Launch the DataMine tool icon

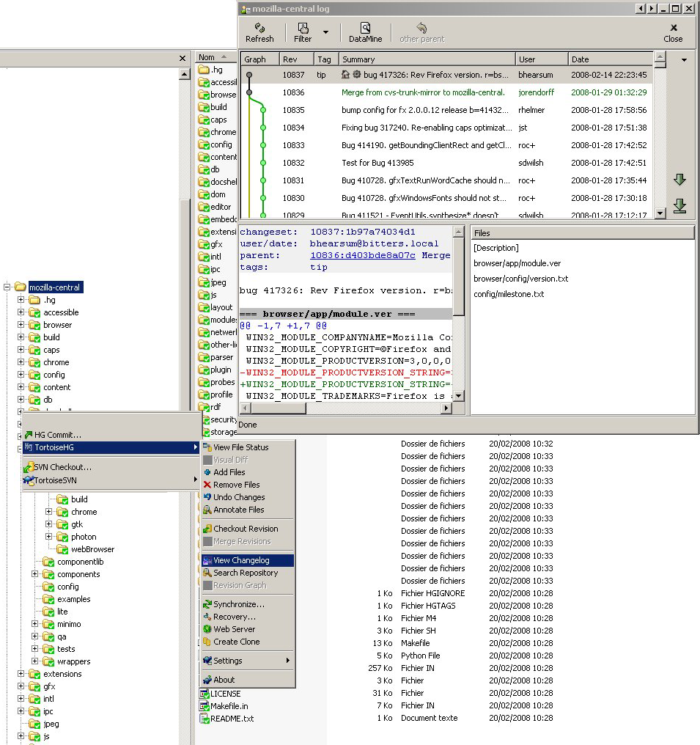click(365, 28)
